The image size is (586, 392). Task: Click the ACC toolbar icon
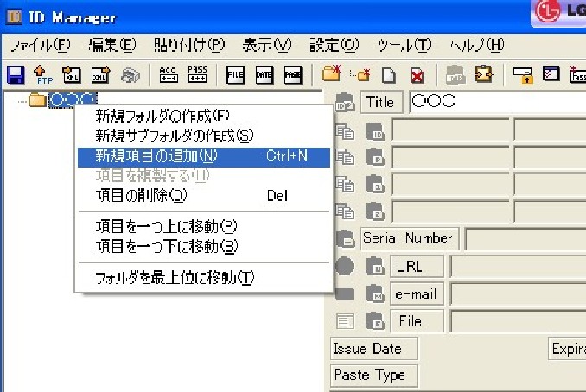pyautogui.click(x=169, y=74)
